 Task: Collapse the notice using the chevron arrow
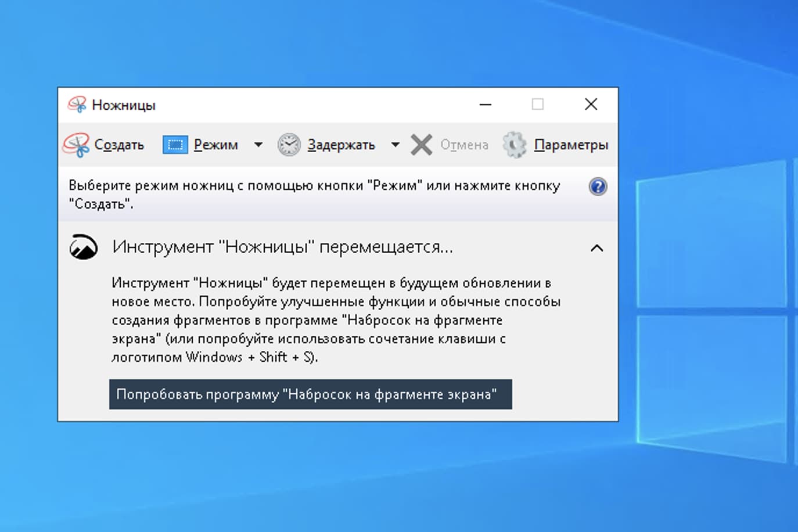tap(596, 248)
